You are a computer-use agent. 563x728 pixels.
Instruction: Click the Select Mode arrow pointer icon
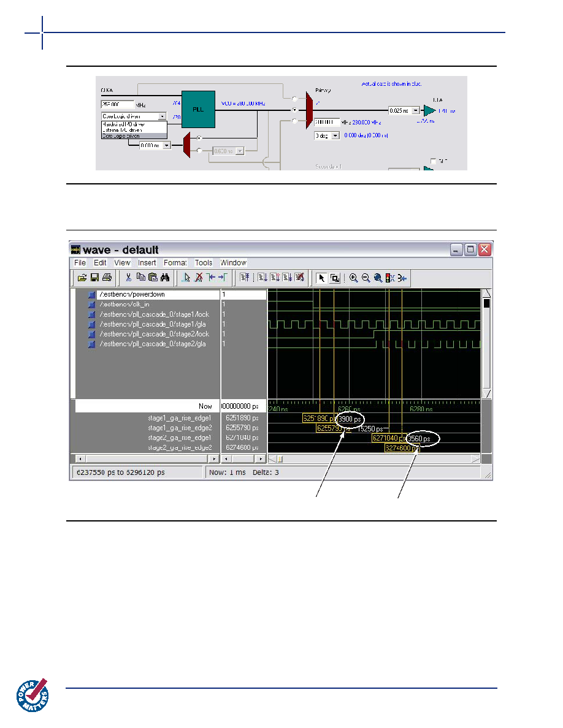pyautogui.click(x=321, y=278)
